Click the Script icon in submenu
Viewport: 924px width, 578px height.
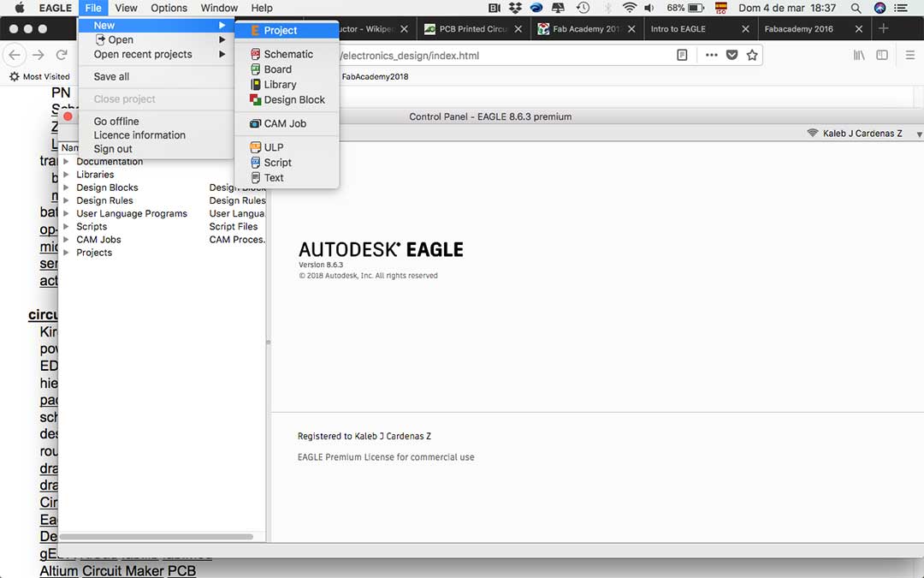click(x=255, y=162)
